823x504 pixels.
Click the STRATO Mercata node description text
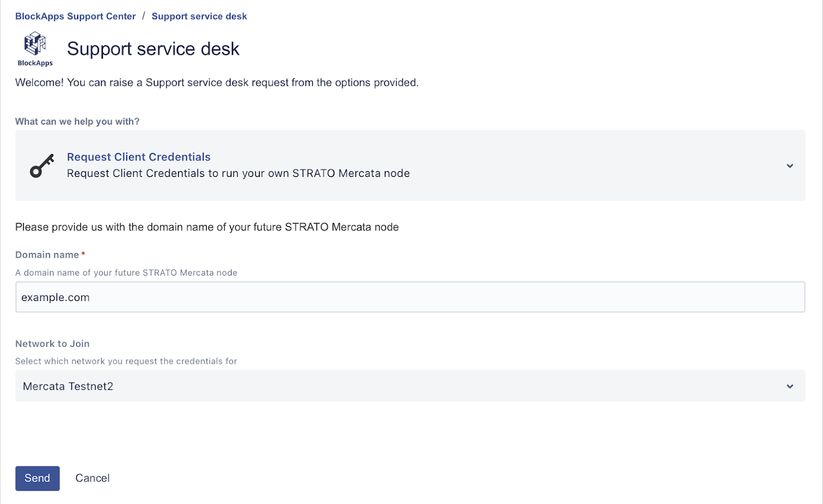click(238, 173)
